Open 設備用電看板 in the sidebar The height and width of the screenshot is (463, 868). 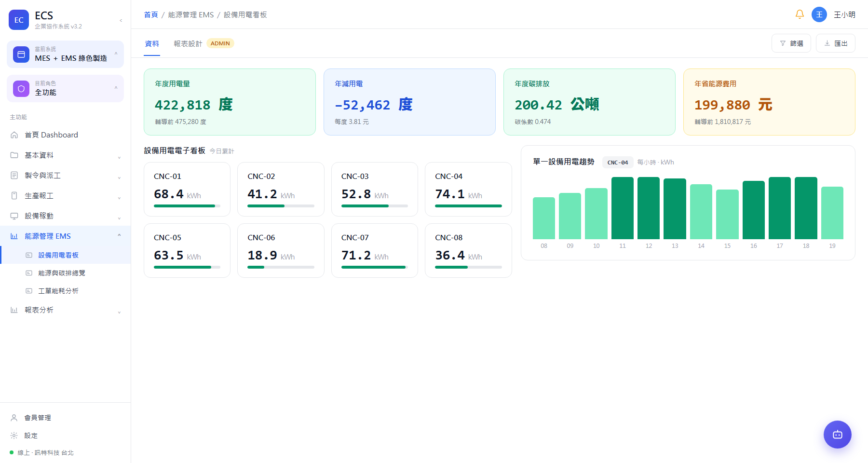tap(66, 255)
